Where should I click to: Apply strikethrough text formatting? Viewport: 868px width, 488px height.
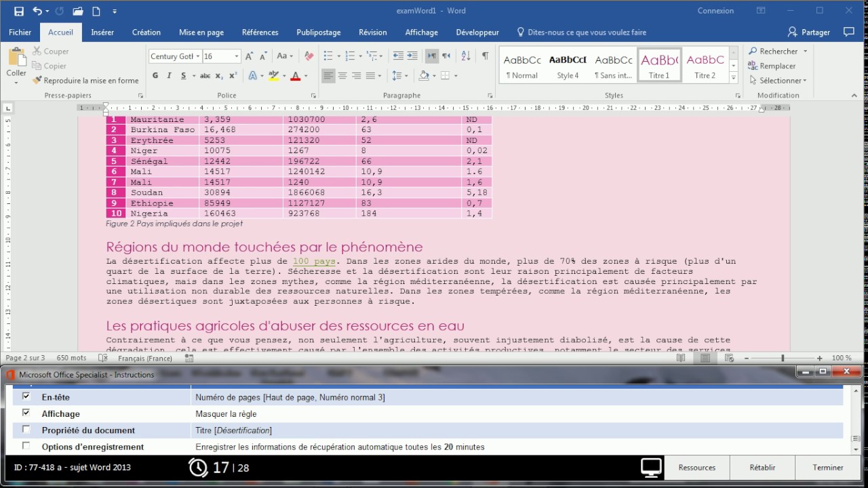205,76
